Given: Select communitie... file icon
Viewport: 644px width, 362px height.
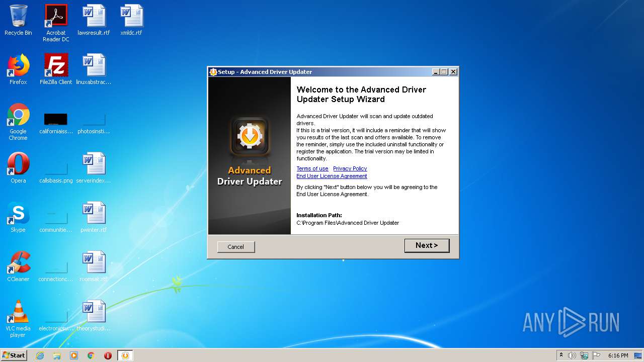Looking at the screenshot, I should click(56, 221).
